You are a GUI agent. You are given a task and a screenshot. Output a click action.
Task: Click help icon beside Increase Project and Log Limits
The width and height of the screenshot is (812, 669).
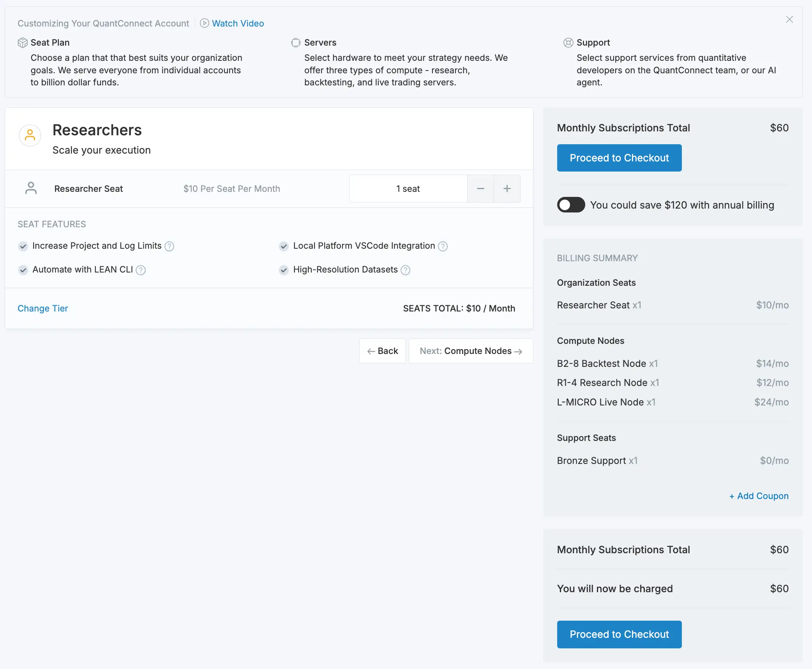click(169, 246)
